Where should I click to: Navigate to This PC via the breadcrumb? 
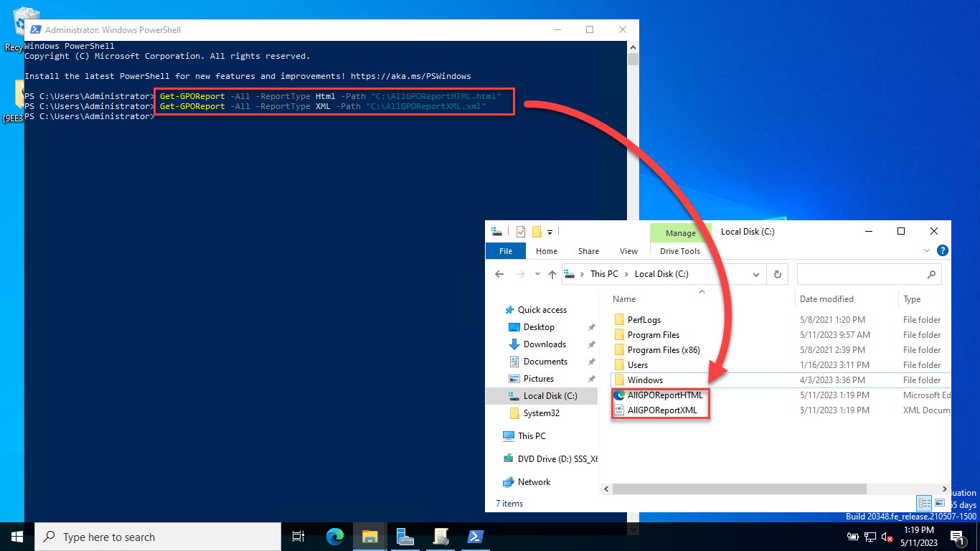[604, 274]
